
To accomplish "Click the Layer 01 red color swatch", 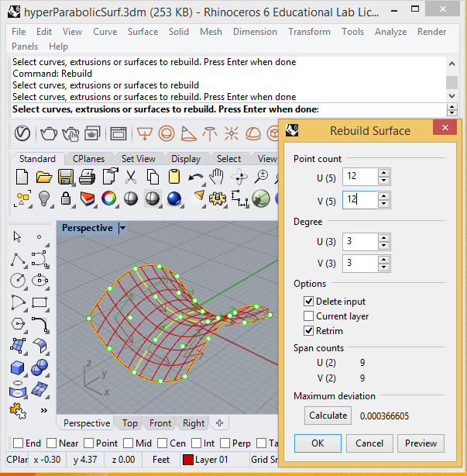I will tap(188, 460).
